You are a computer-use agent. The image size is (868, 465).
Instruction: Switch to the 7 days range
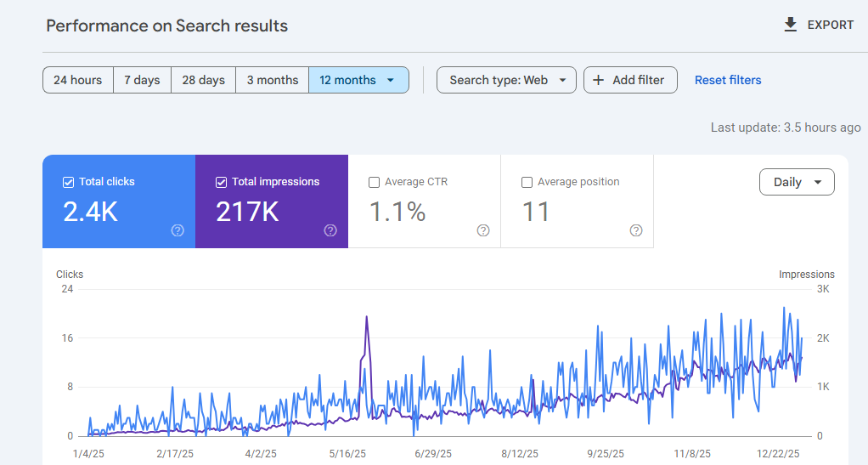click(142, 80)
